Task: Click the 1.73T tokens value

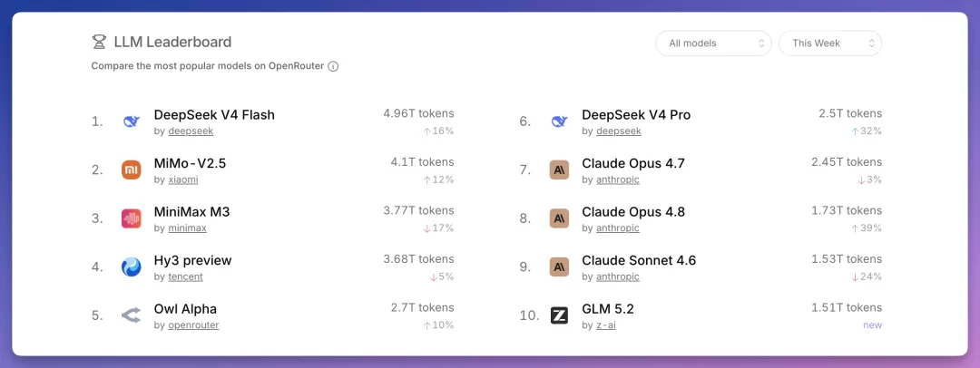Action: (x=847, y=210)
